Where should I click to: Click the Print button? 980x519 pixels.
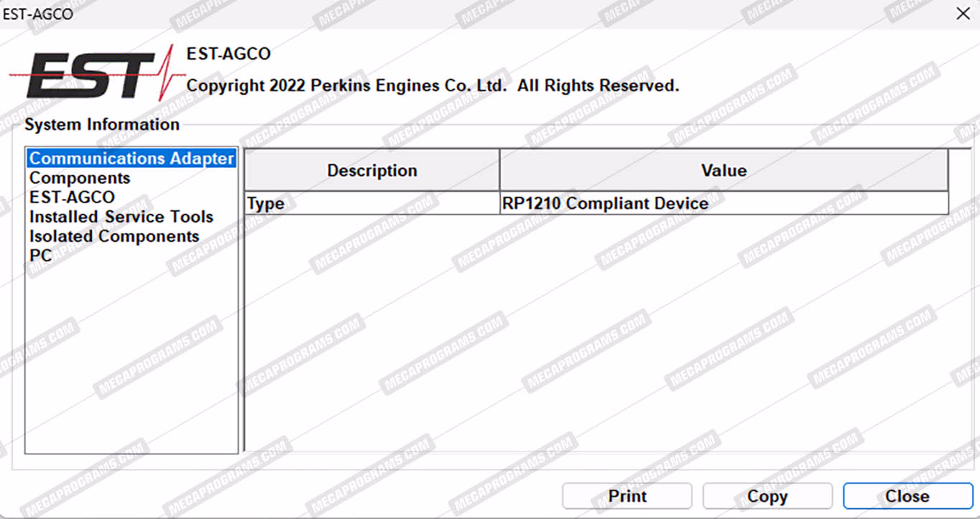[627, 496]
